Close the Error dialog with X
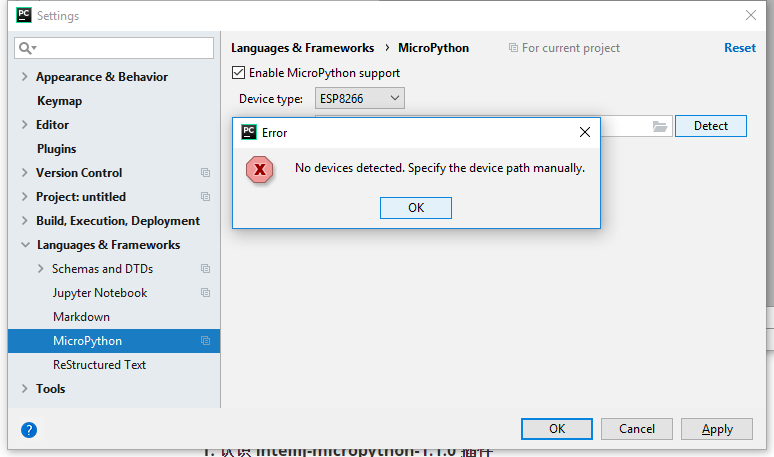 (584, 132)
